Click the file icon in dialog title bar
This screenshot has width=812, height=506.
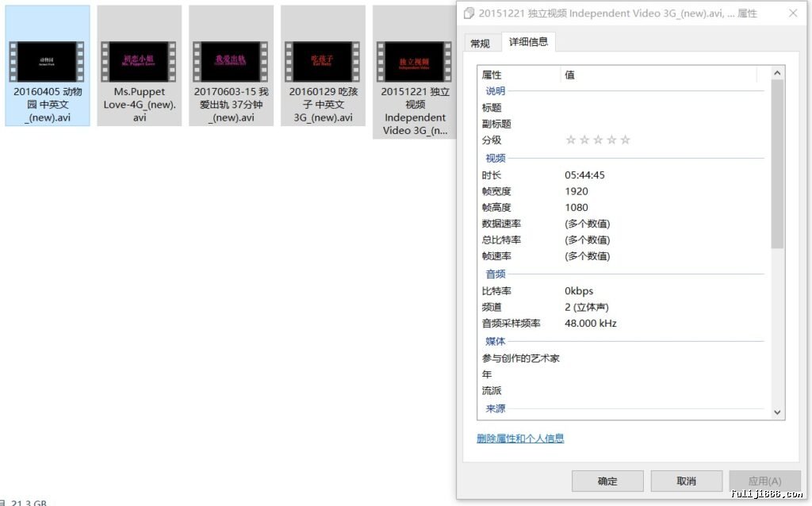point(469,13)
